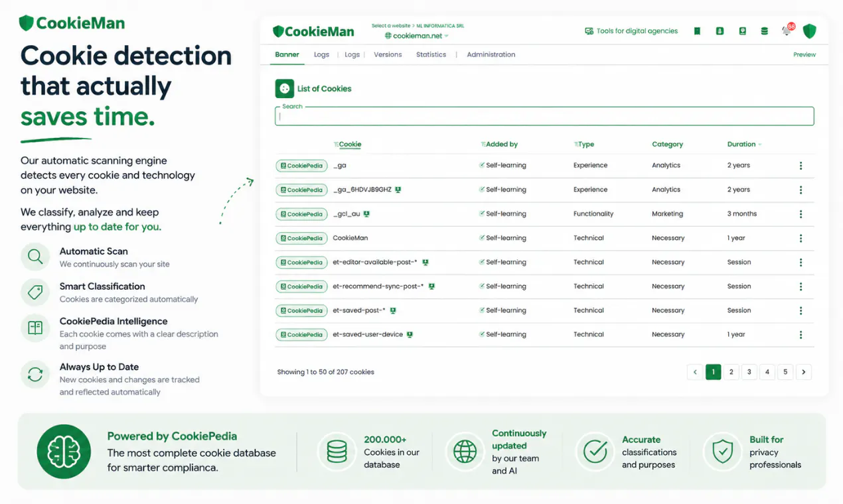Open the book icon with cookie emblem
Screen dimensions: 843x504
coord(742,31)
